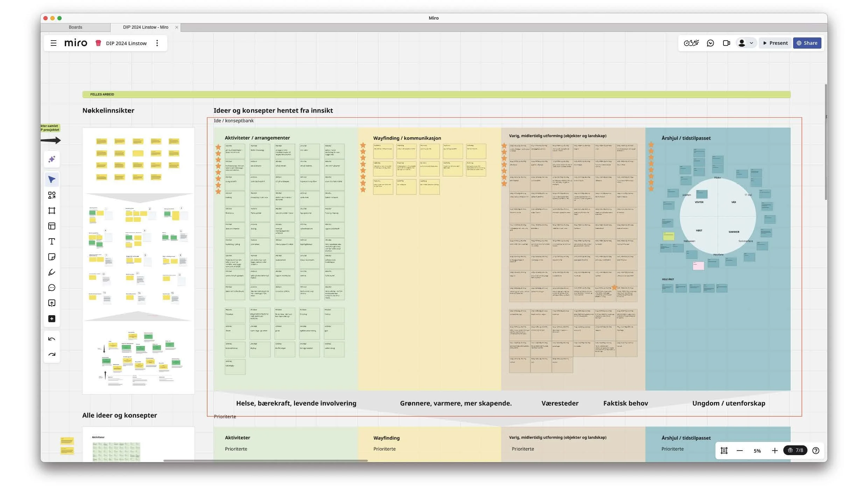Toggle the frames panel icon
Screen dimensions: 868x488
click(724, 451)
